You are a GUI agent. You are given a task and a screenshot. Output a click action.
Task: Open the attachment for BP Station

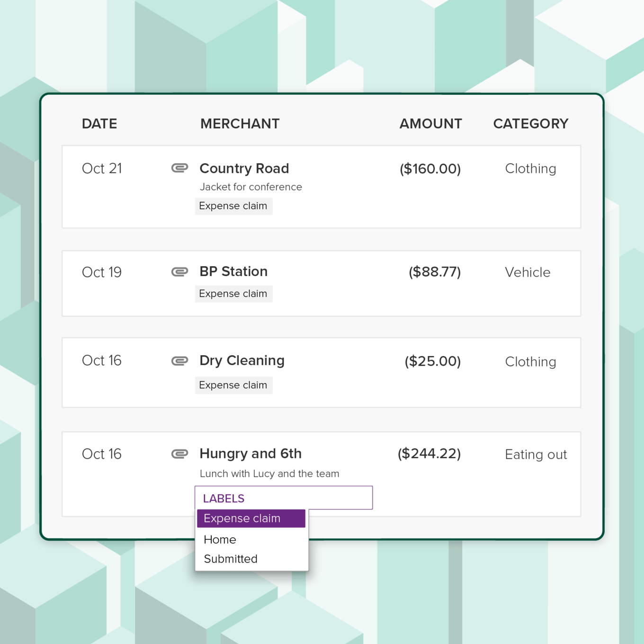coord(180,271)
